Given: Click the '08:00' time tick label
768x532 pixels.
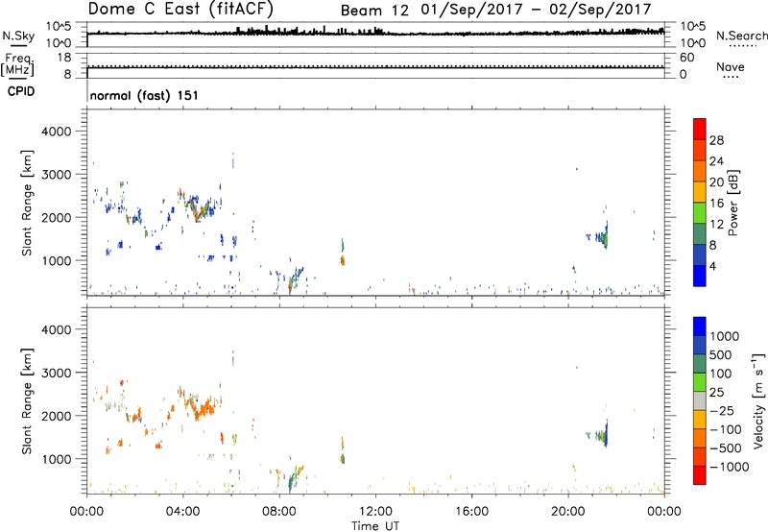Looking at the screenshot, I should [279, 512].
